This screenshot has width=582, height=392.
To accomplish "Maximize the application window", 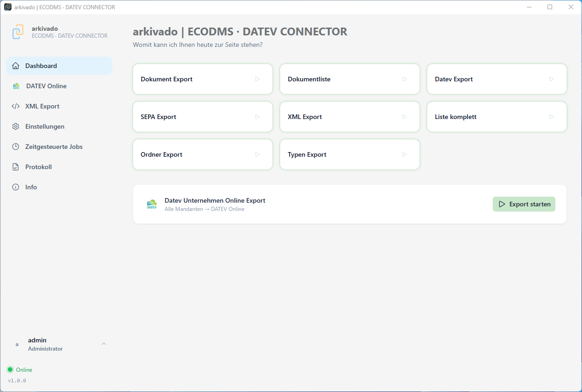I will click(x=550, y=7).
